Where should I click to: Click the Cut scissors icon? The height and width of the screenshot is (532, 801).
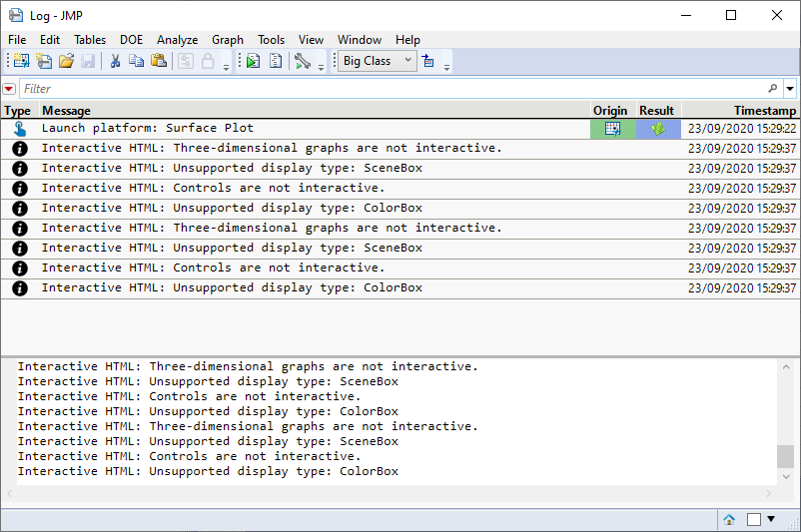click(115, 61)
